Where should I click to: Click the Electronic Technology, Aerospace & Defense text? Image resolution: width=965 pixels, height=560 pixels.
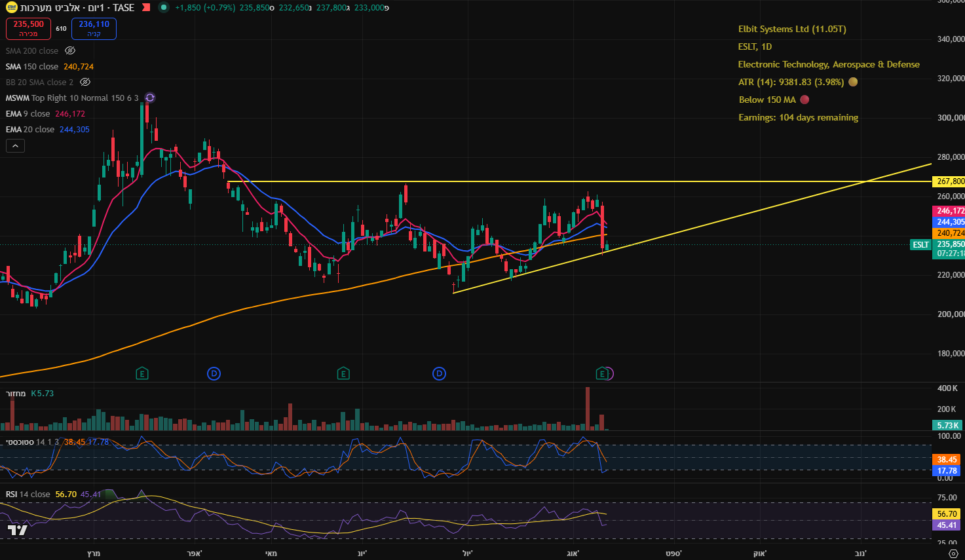(829, 64)
